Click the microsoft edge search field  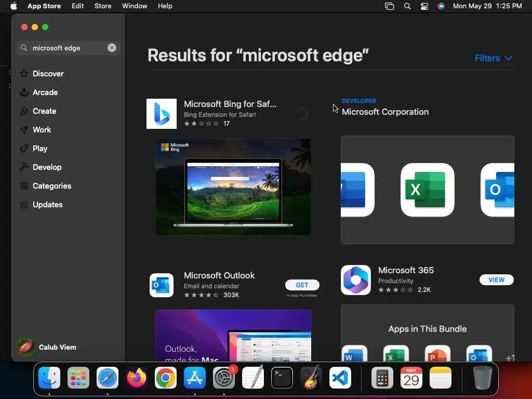pos(68,48)
